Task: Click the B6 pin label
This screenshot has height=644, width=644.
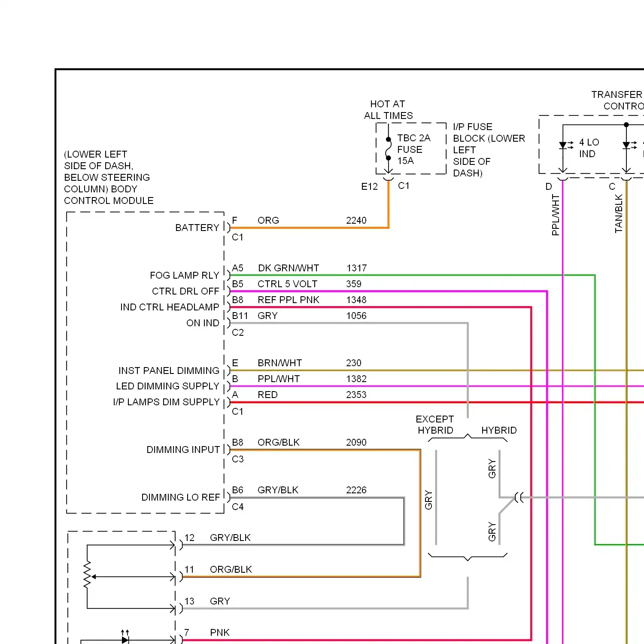Action: pos(237,490)
